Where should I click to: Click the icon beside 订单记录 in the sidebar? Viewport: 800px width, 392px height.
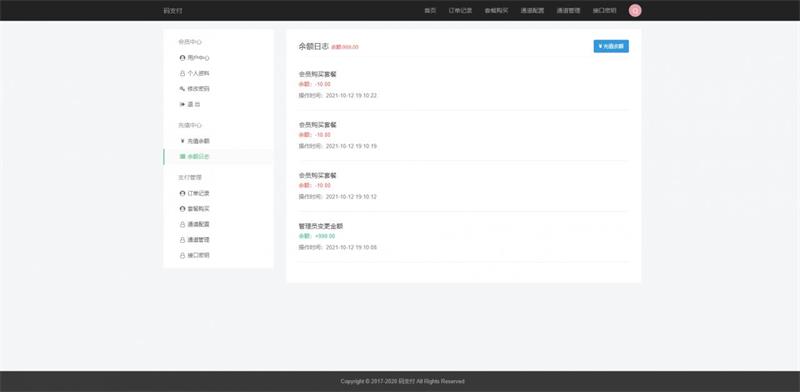tap(182, 193)
